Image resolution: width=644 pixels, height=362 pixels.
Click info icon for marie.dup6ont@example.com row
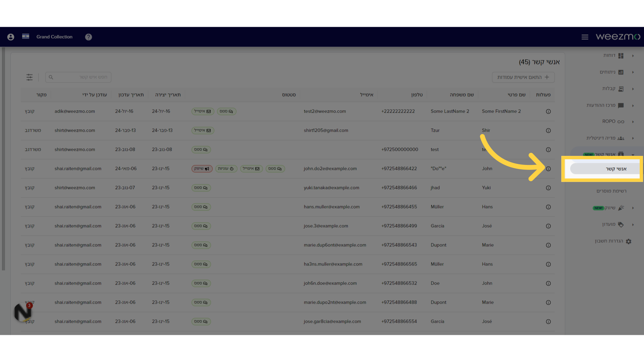[x=548, y=245]
